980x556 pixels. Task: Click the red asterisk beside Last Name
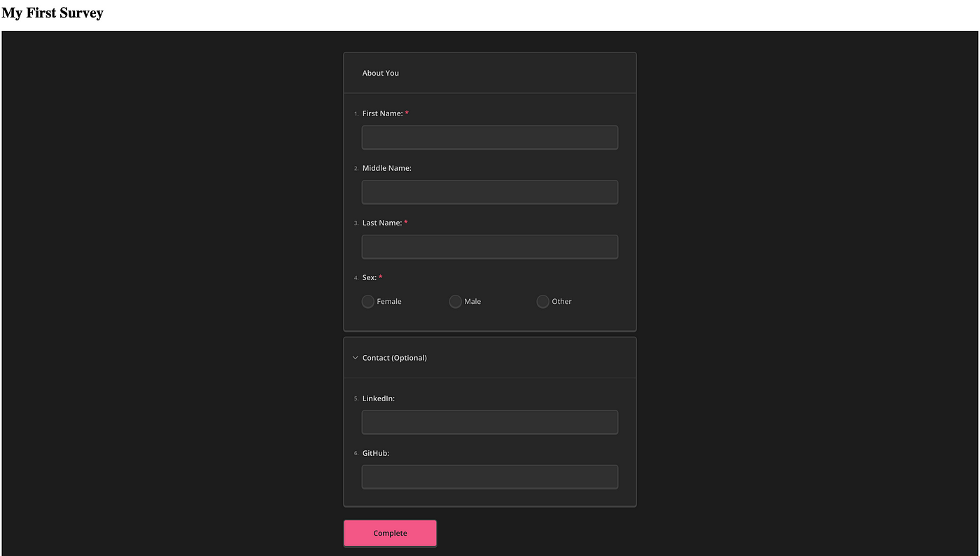tap(406, 222)
